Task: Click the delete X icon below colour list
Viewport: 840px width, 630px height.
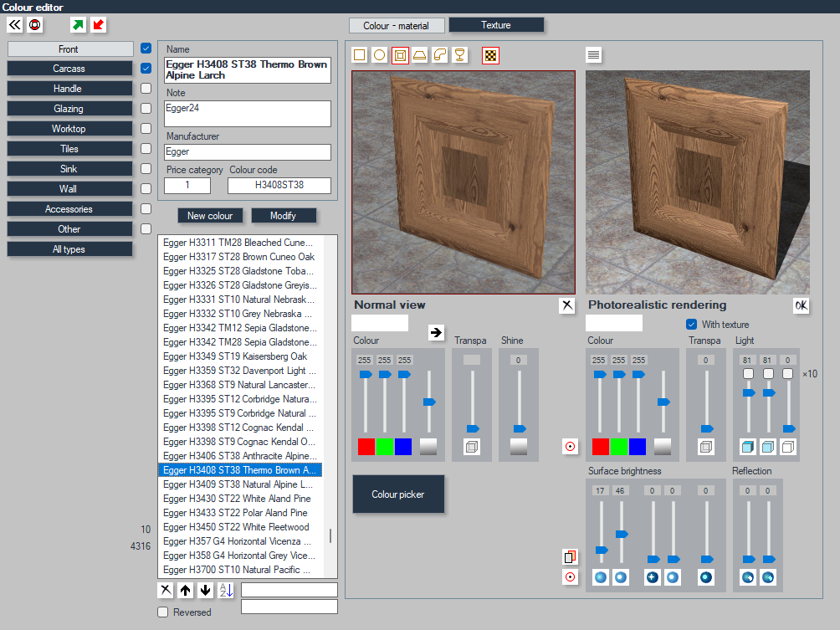Action: click(x=166, y=591)
